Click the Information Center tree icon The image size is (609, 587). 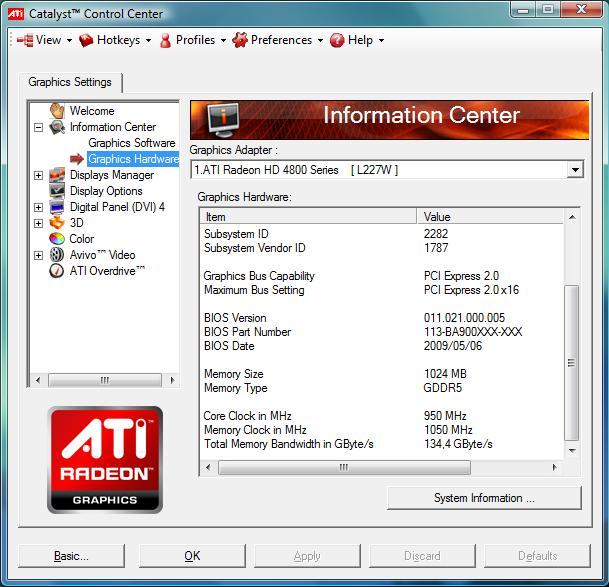57,127
